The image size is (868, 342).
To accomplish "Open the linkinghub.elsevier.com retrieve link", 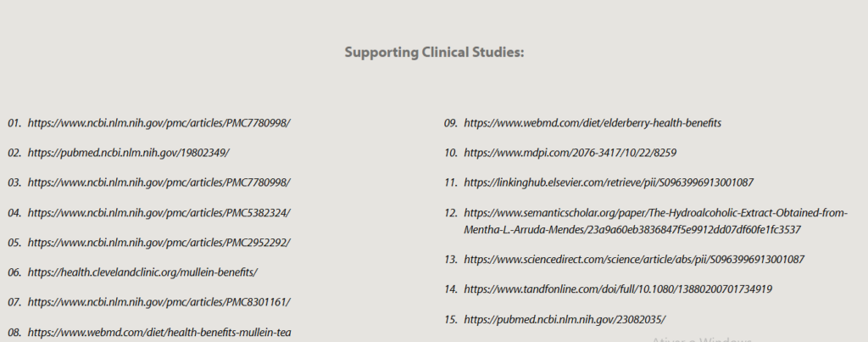I will point(609,182).
